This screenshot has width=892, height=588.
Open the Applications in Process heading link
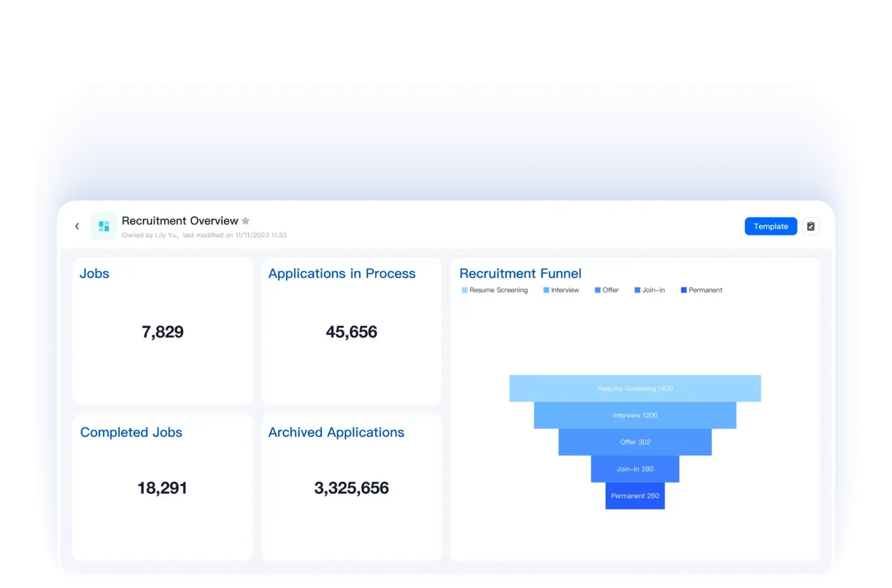341,273
